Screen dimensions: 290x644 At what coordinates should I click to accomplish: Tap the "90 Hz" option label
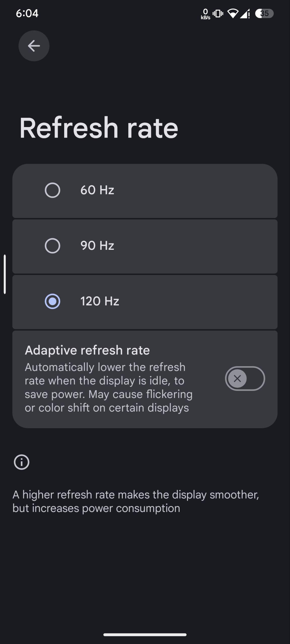97,246
